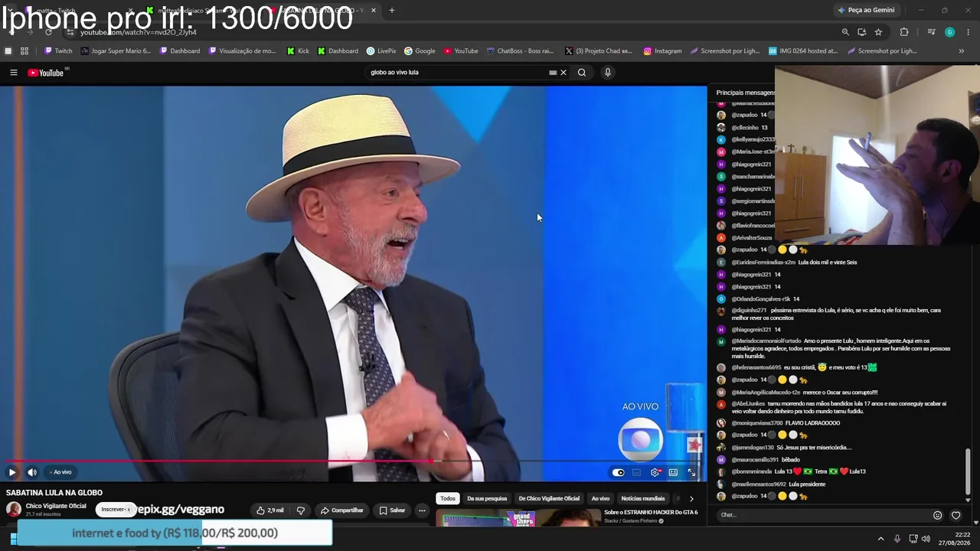980x551 pixels.
Task: Bookmark this page with the star icon
Action: (878, 32)
